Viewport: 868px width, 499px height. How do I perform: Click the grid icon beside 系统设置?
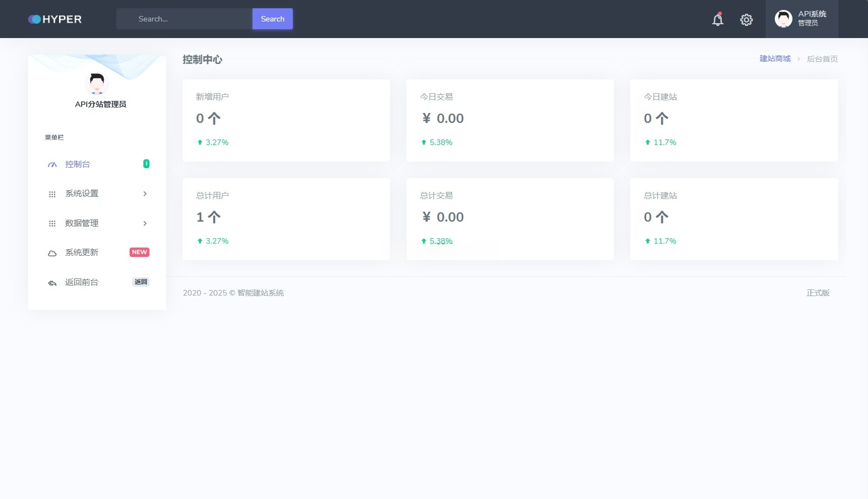pos(52,194)
